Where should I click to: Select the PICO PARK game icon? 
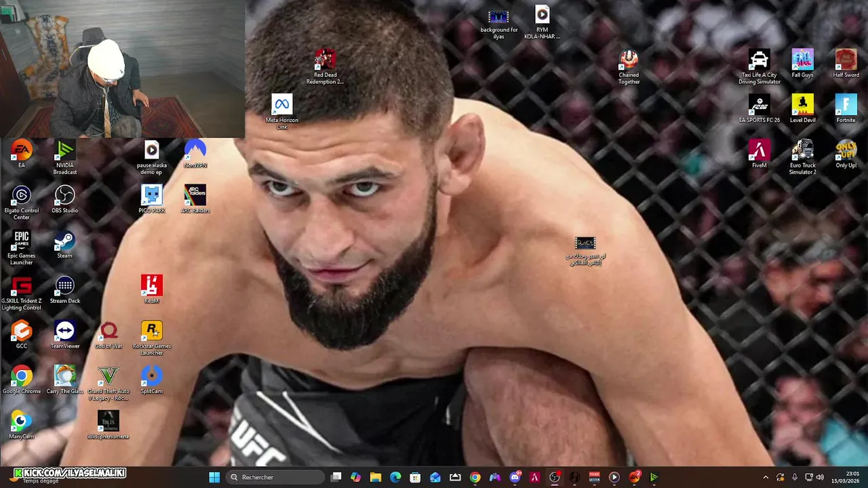pos(151,199)
